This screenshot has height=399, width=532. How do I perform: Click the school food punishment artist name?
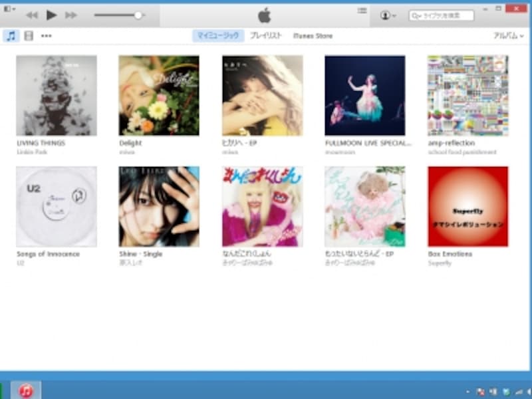pyautogui.click(x=462, y=152)
